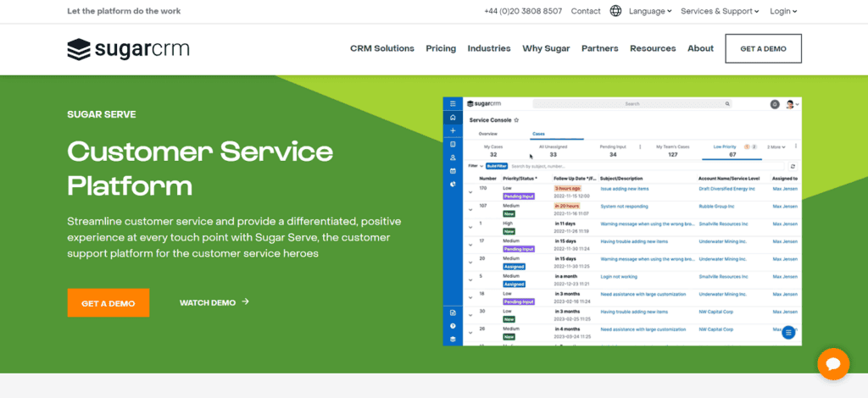Click the home icon in Service Console sidebar

tap(453, 117)
